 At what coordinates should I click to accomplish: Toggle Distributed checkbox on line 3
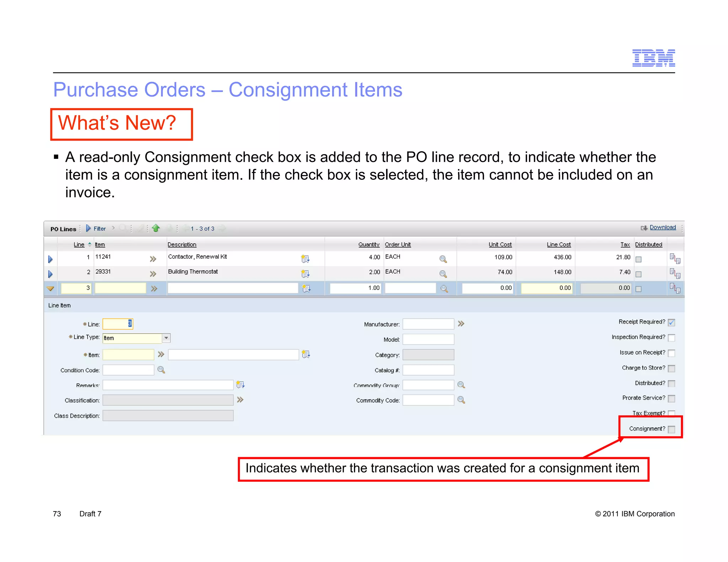point(639,289)
